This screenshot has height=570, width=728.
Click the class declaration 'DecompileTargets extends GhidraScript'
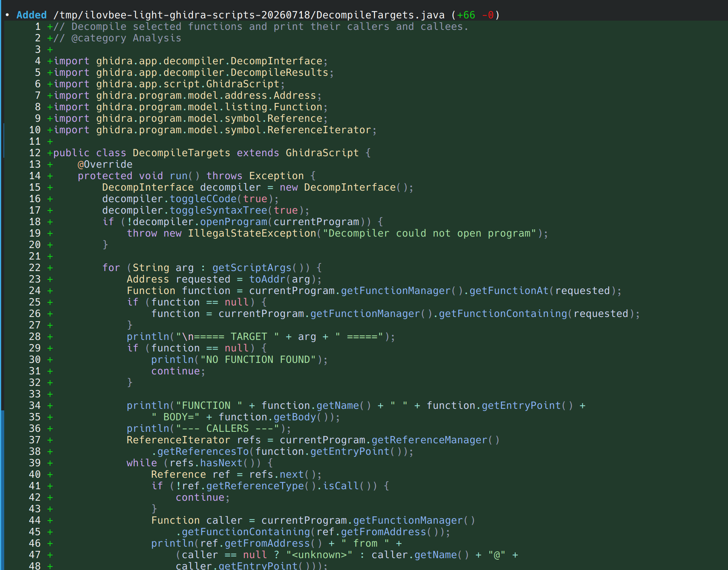click(x=246, y=153)
